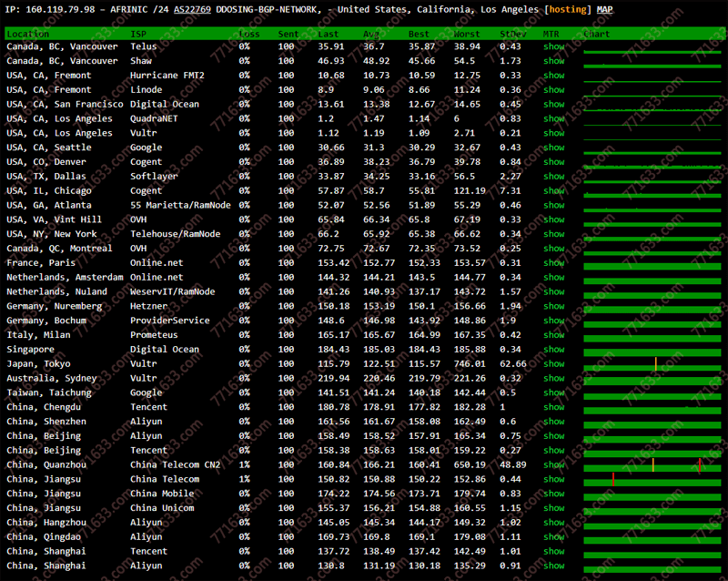The width and height of the screenshot is (728, 581).
Task: Click the Singapore latency chart bar
Action: tap(652, 352)
